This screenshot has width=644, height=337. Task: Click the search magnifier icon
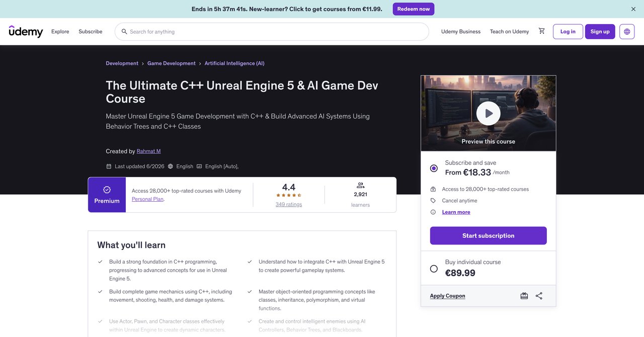point(124,32)
